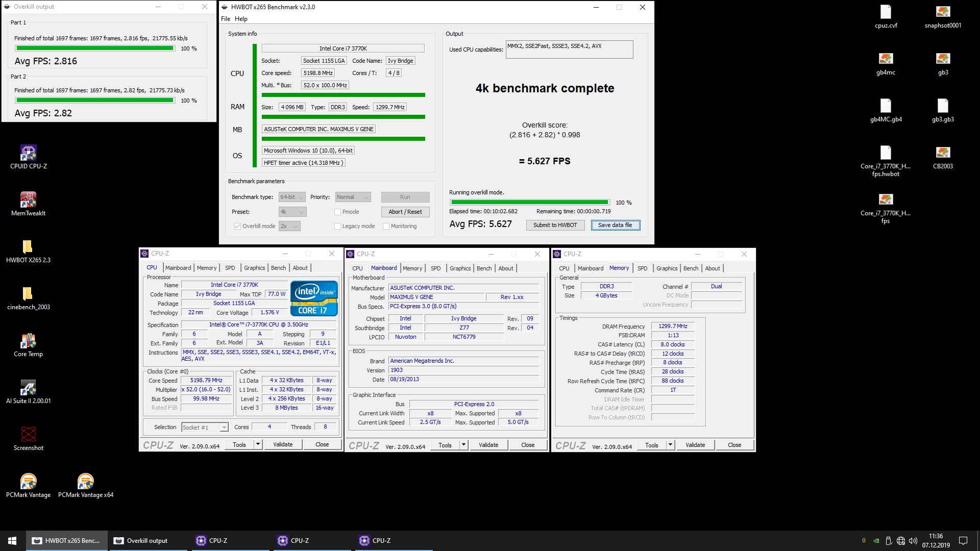
Task: Open the cinebench_2003 folder icon
Action: click(28, 297)
